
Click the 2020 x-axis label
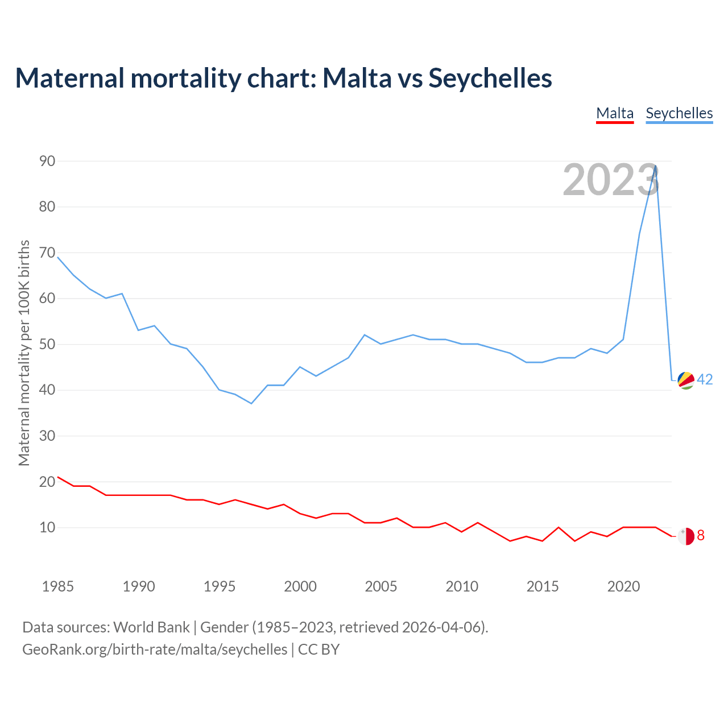(623, 586)
